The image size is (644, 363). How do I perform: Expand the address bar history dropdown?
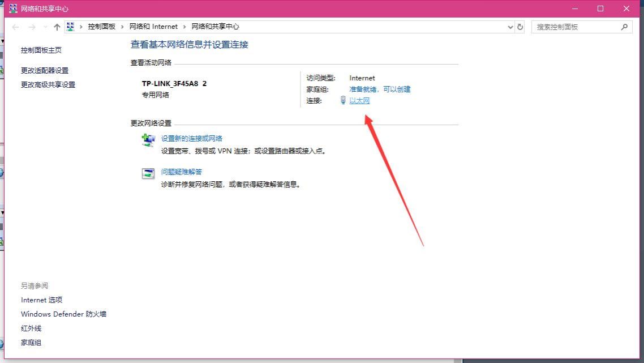tap(510, 27)
